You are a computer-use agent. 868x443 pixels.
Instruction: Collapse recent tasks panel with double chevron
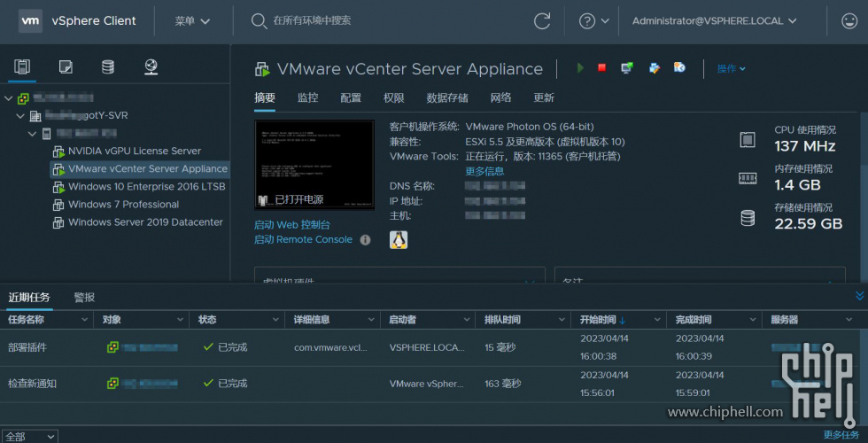pos(860,296)
